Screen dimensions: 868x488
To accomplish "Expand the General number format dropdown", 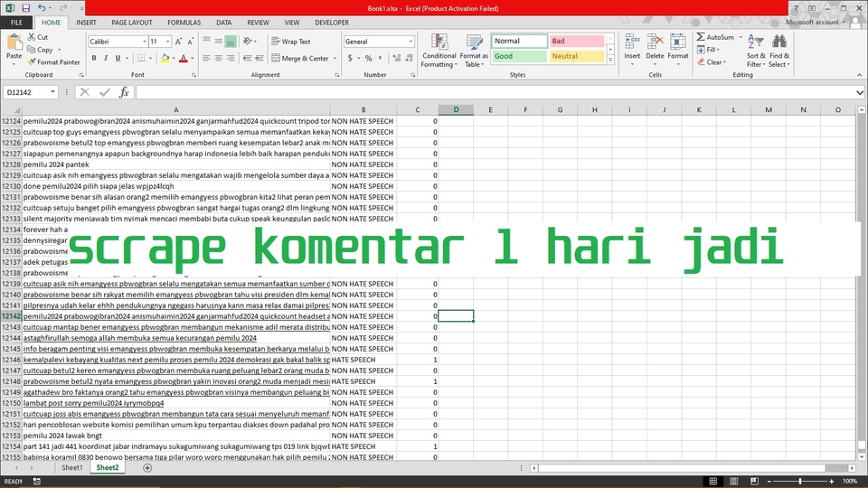I will coord(410,42).
